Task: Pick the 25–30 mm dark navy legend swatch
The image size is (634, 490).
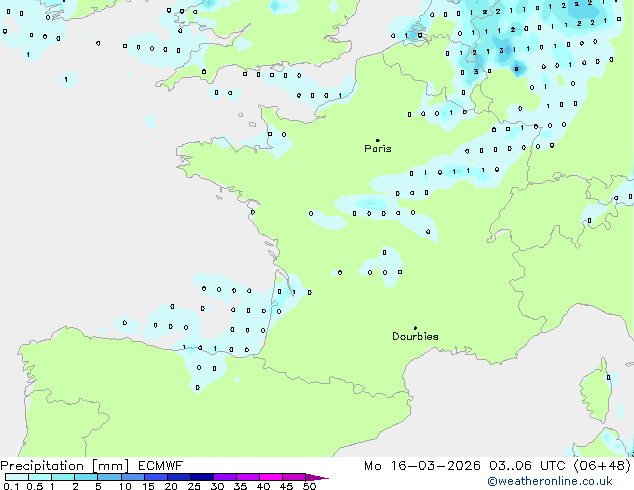Action: (x=202, y=477)
